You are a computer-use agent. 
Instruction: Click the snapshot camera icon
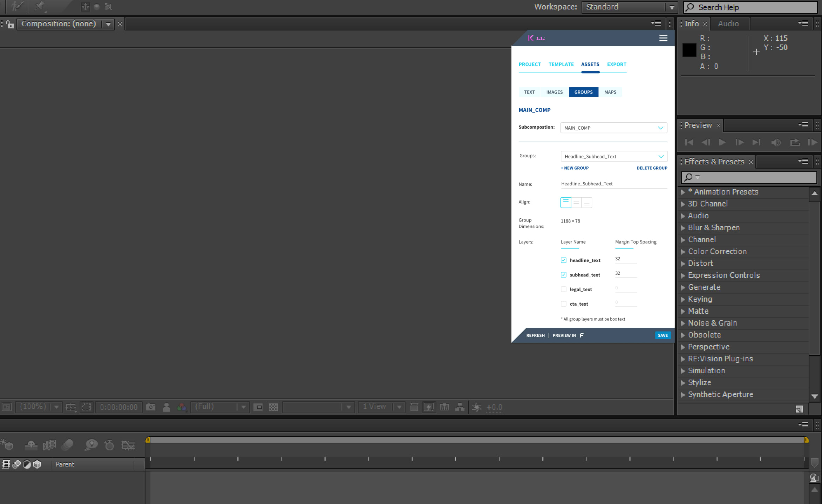point(151,407)
